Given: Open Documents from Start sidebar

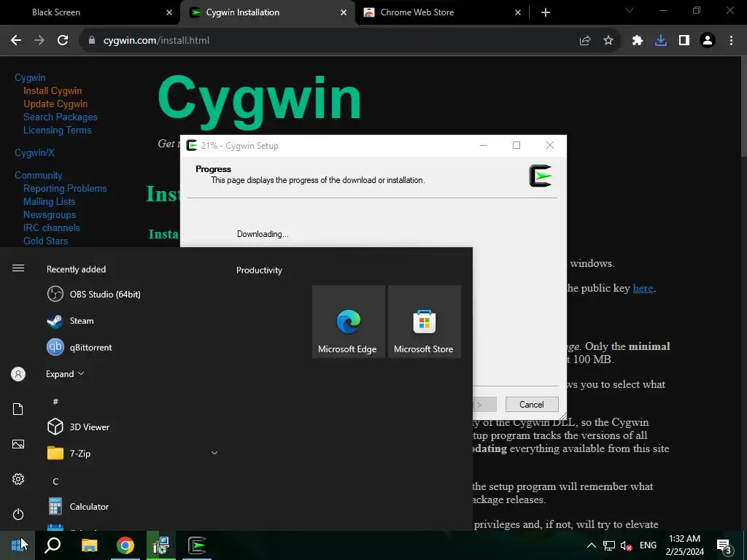Looking at the screenshot, I should (x=18, y=409).
